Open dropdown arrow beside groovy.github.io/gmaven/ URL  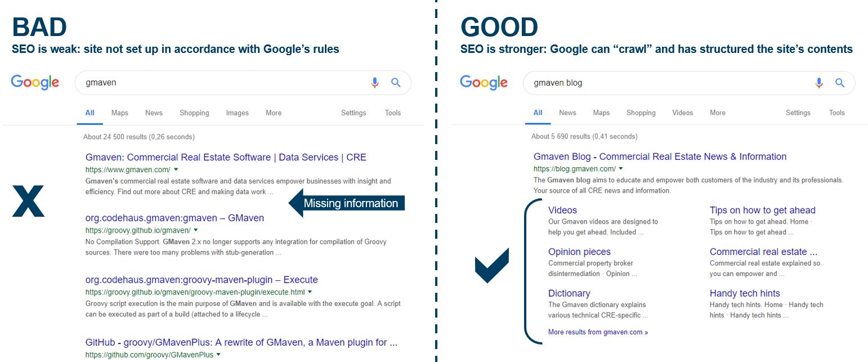pyautogui.click(x=196, y=230)
